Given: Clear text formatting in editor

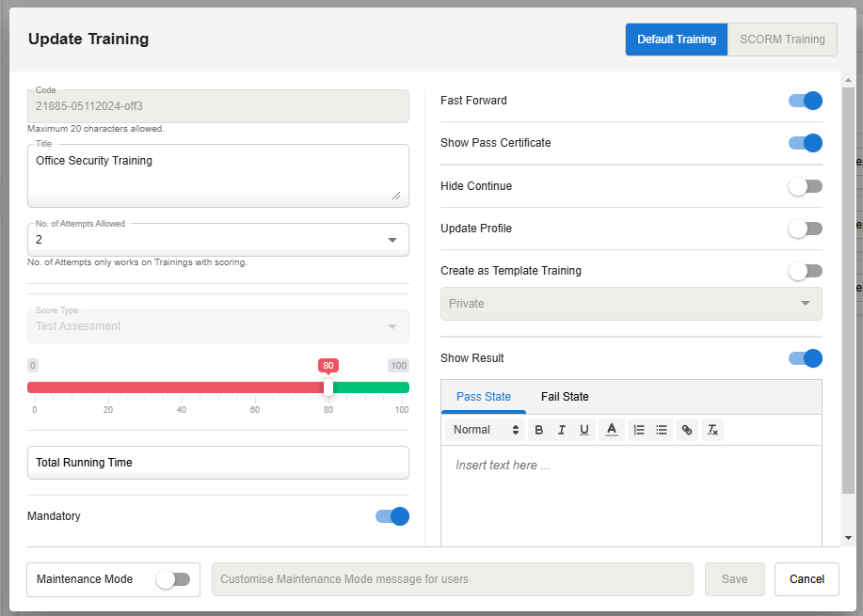Looking at the screenshot, I should [712, 430].
